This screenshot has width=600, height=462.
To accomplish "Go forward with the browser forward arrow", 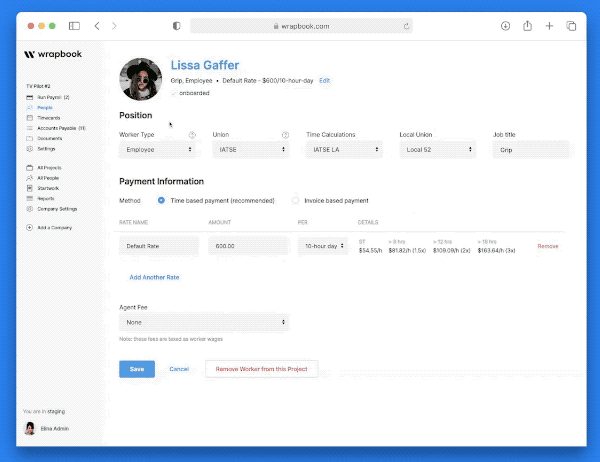I will pos(114,26).
